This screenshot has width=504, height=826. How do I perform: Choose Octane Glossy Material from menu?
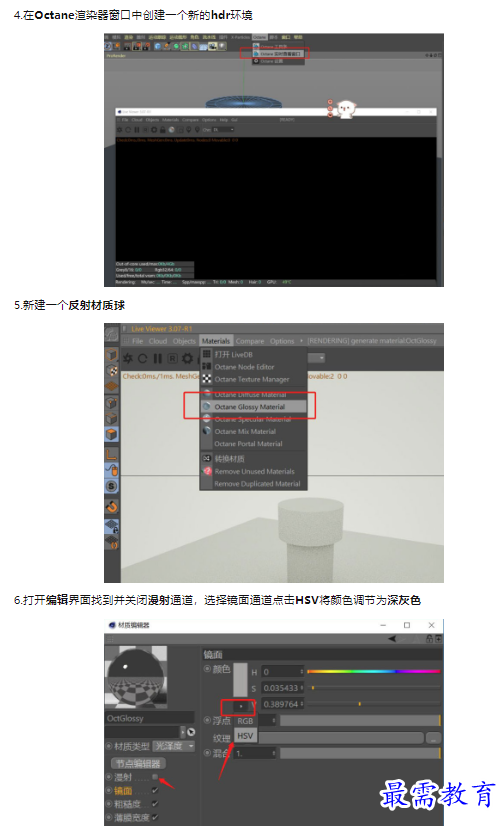pos(253,407)
